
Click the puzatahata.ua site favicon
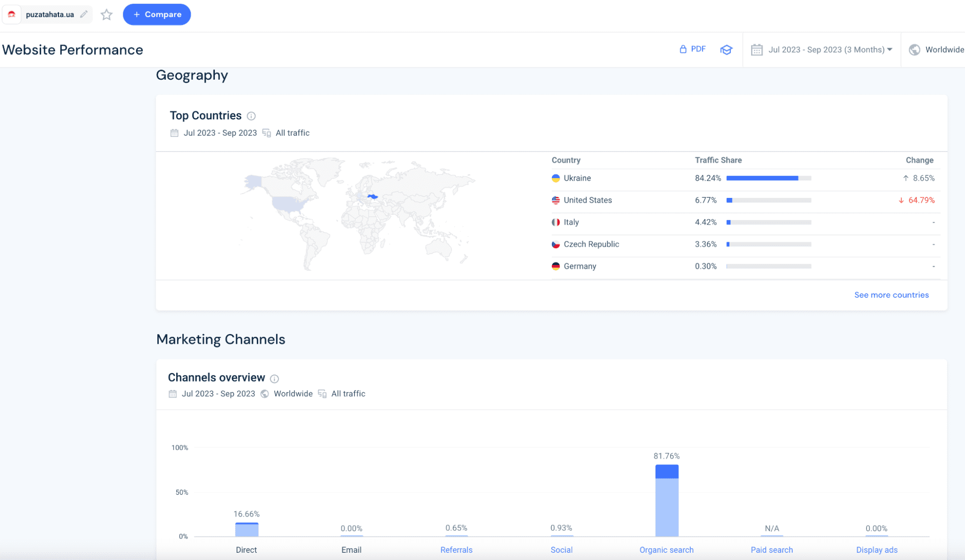click(x=12, y=14)
